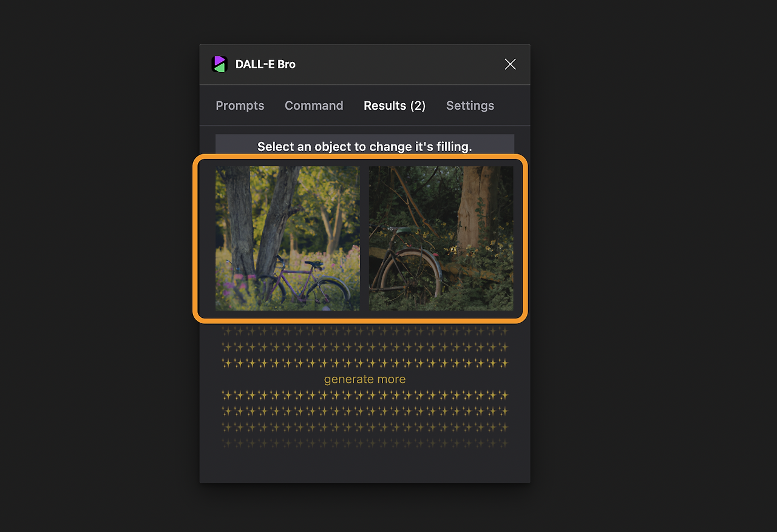Screen dimensions: 777x532
Task: View the Results (2) tab
Action: click(394, 106)
